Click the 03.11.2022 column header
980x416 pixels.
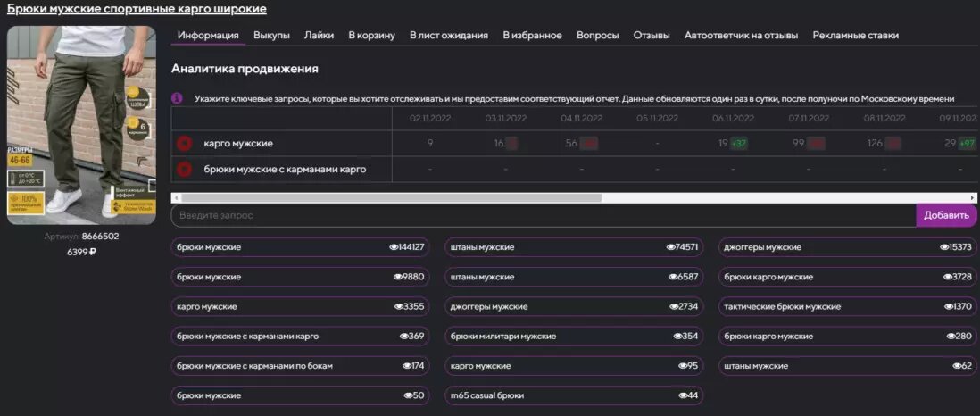(x=506, y=118)
